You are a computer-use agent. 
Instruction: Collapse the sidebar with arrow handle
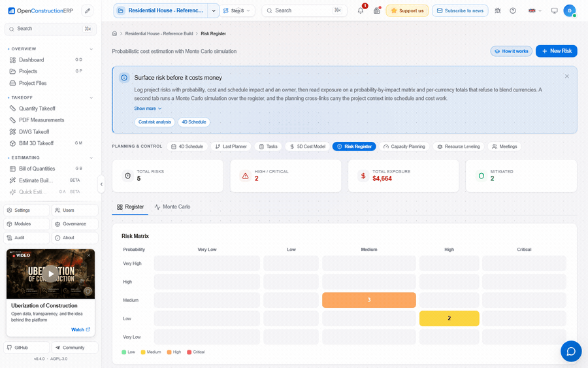pos(101,184)
